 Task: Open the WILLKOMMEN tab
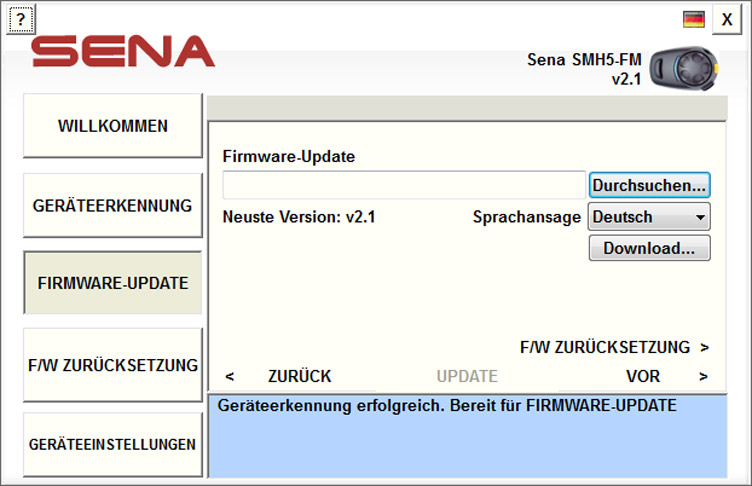point(113,126)
